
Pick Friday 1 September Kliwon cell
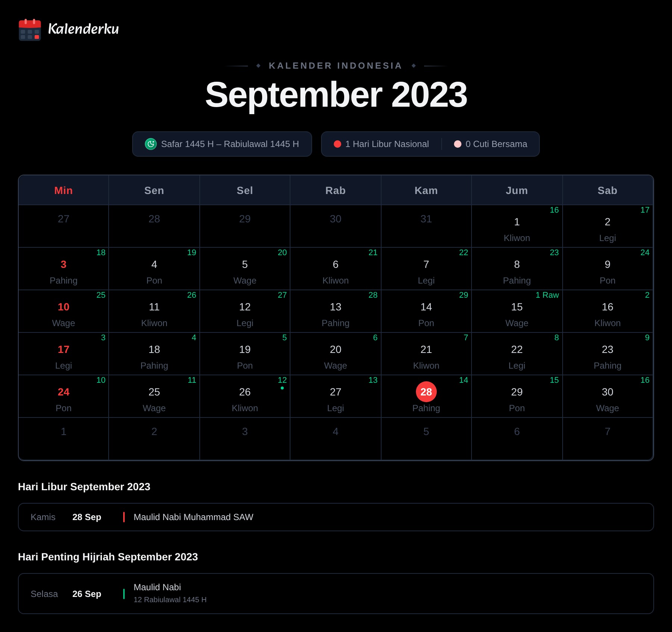pyautogui.click(x=517, y=226)
